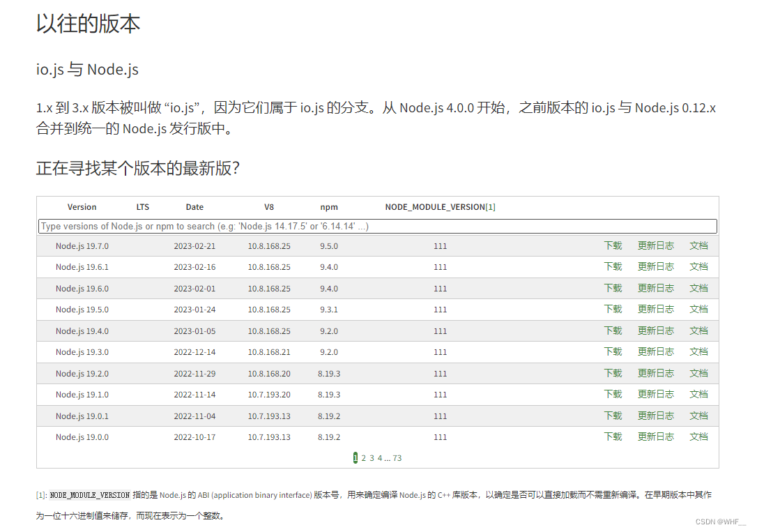
Task: Sort the table by the Version column
Action: (82, 206)
